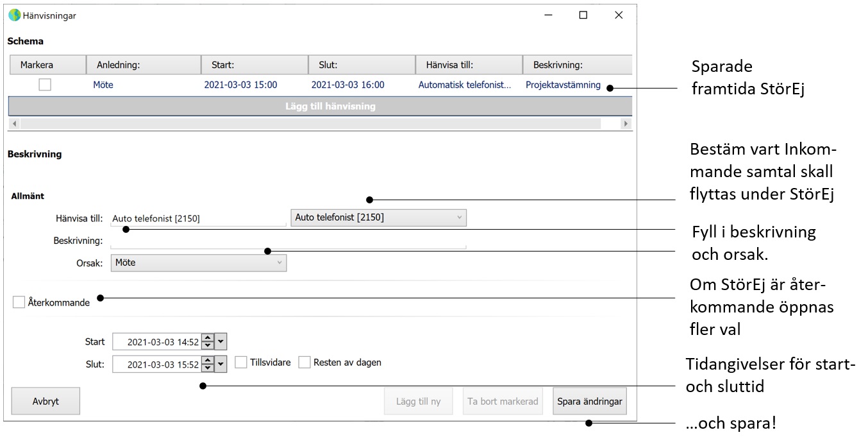Open the Auto telefonist [2150] dropdown
Viewport: 868px width, 437px height.
click(378, 218)
